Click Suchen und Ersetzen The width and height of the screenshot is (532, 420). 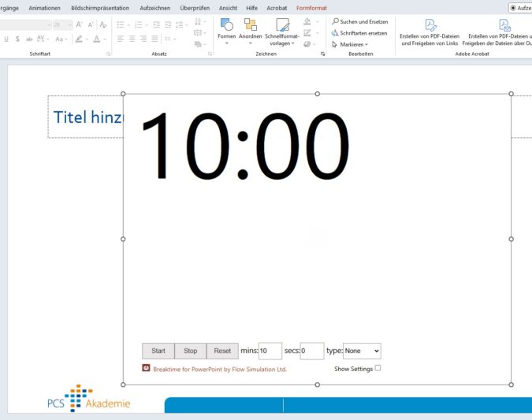tap(360, 22)
